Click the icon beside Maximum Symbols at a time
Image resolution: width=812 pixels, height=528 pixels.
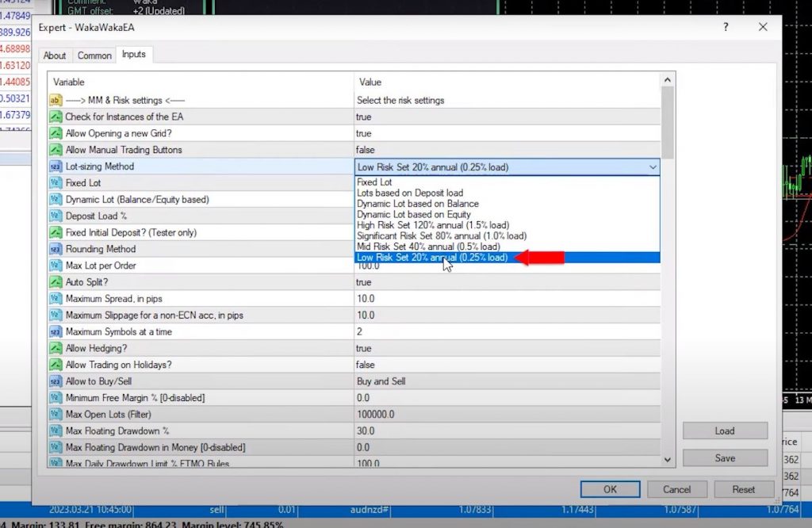click(56, 332)
